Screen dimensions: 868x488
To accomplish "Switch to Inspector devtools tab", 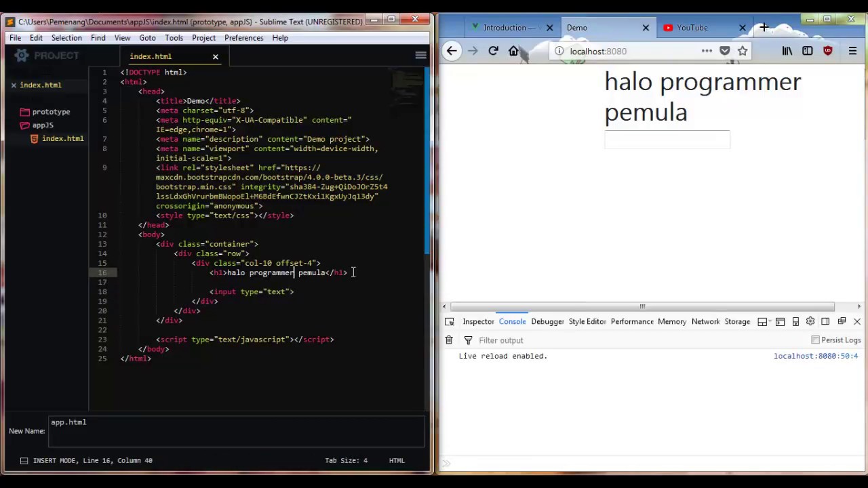I will pos(478,322).
